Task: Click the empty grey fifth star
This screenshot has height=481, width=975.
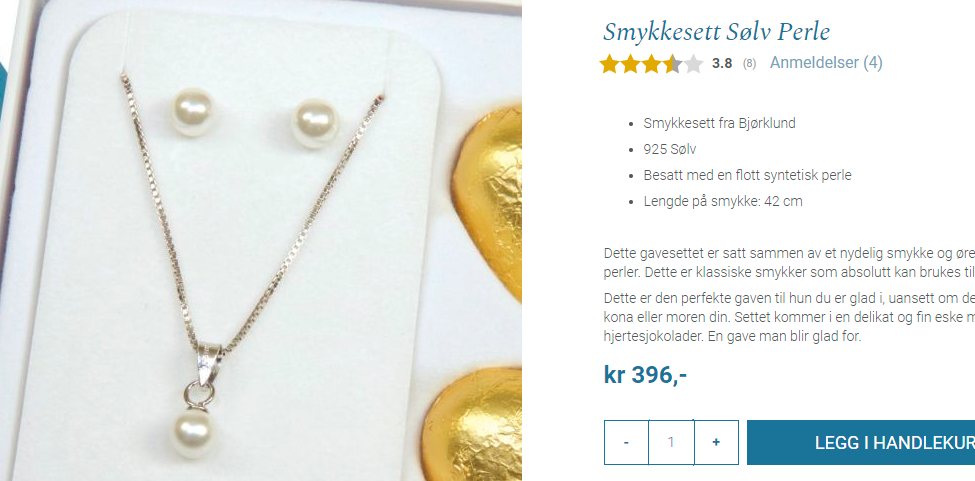Action: click(x=693, y=63)
